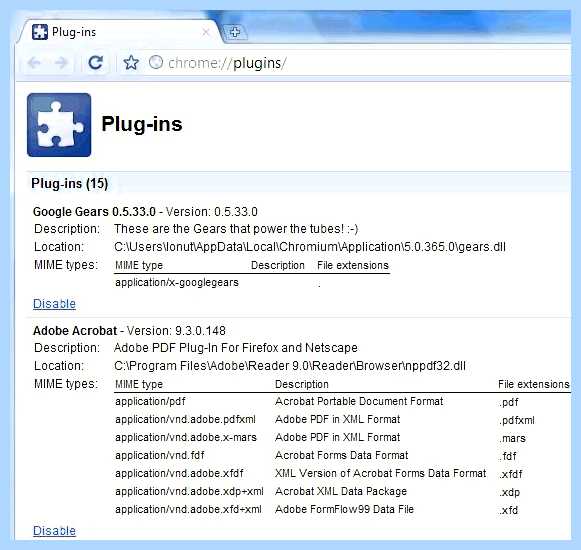Screen dimensions: 581x550
Task: Click the browser back arrow
Action: 34,63
